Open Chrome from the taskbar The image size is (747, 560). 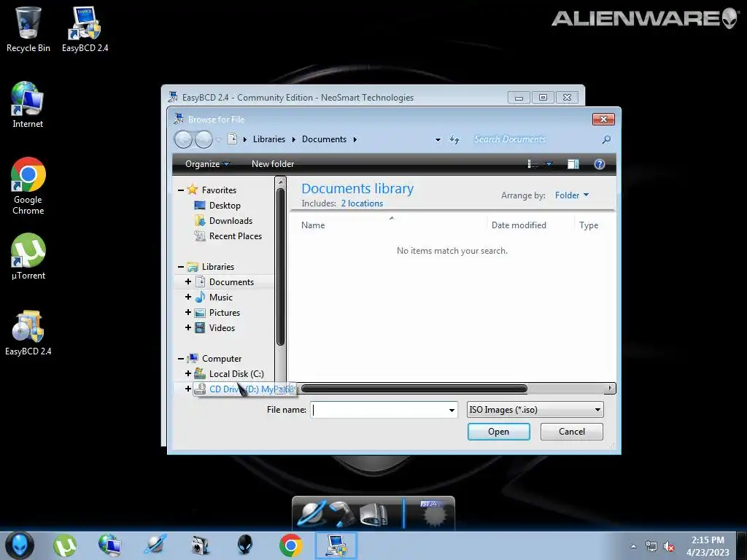pos(290,545)
